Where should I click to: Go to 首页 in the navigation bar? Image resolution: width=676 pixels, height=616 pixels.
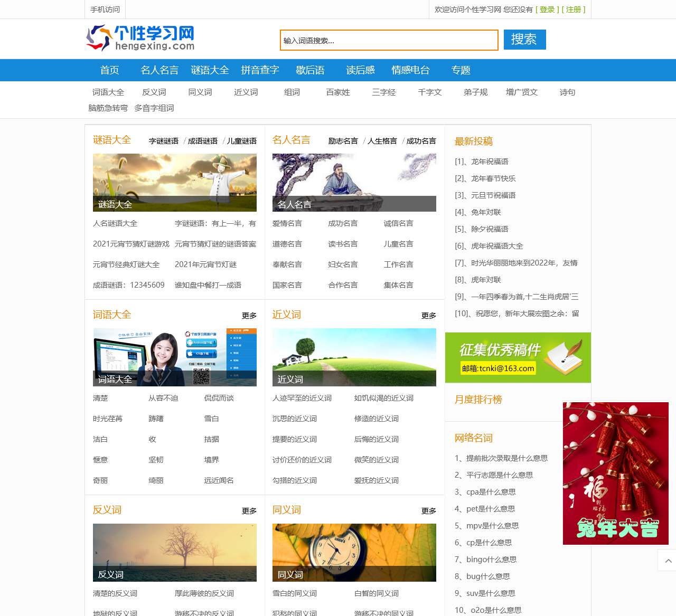(x=109, y=70)
